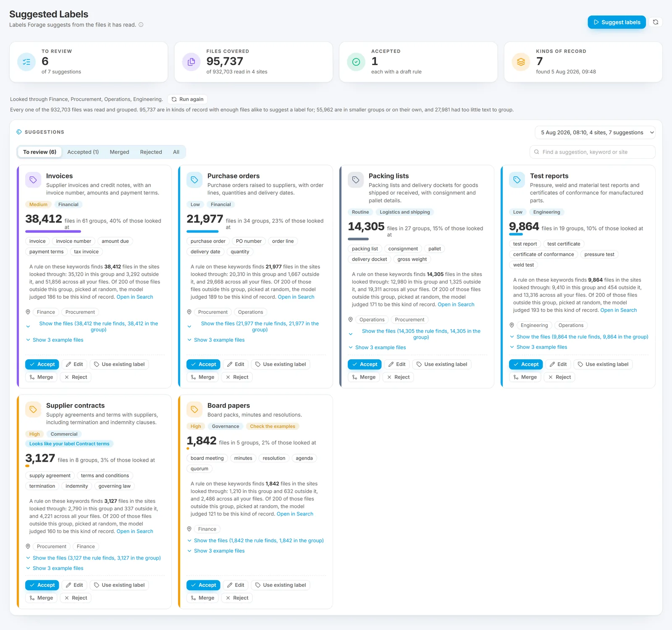Click the To Review checklist icon
Viewport: 672px width, 630px height.
coord(26,62)
